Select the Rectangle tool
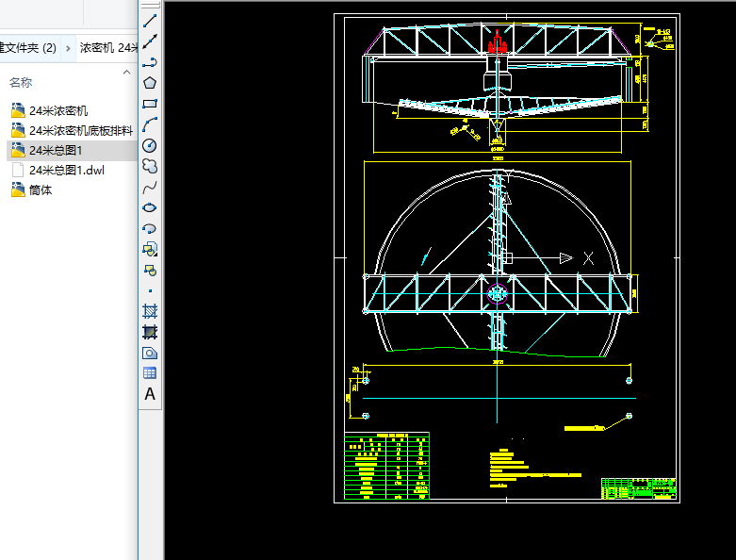 (150, 104)
